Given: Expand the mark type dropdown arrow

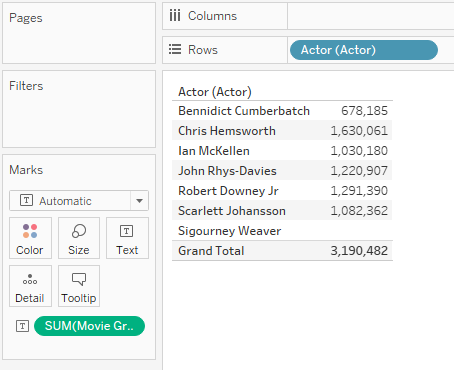Looking at the screenshot, I should pyautogui.click(x=139, y=201).
